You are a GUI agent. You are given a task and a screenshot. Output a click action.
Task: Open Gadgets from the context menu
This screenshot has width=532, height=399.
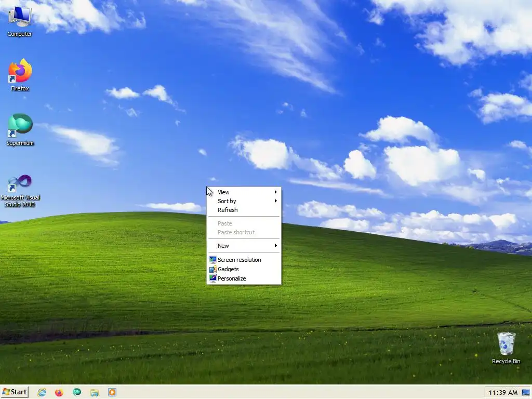coord(244,269)
